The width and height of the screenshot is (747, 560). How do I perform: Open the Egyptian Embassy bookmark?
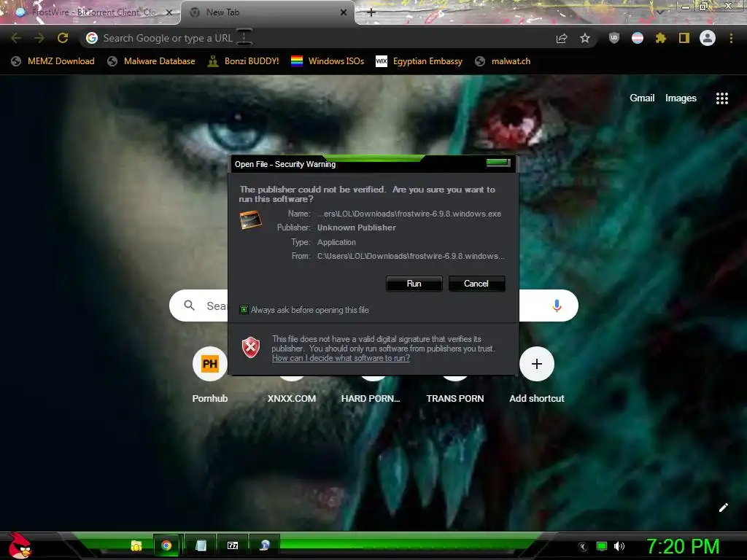(419, 61)
